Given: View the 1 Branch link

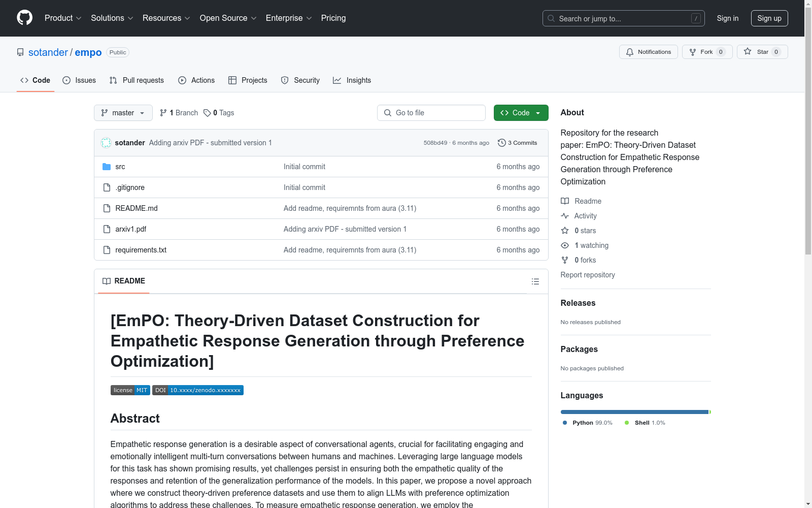Looking at the screenshot, I should (179, 113).
